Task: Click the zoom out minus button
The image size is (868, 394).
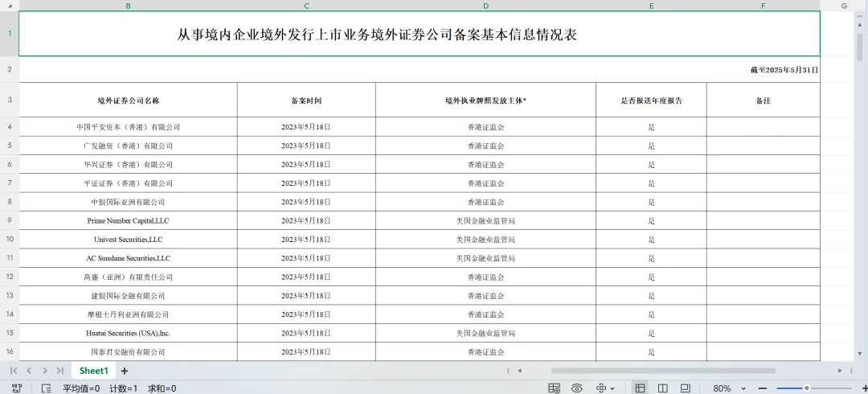Action: [x=762, y=388]
